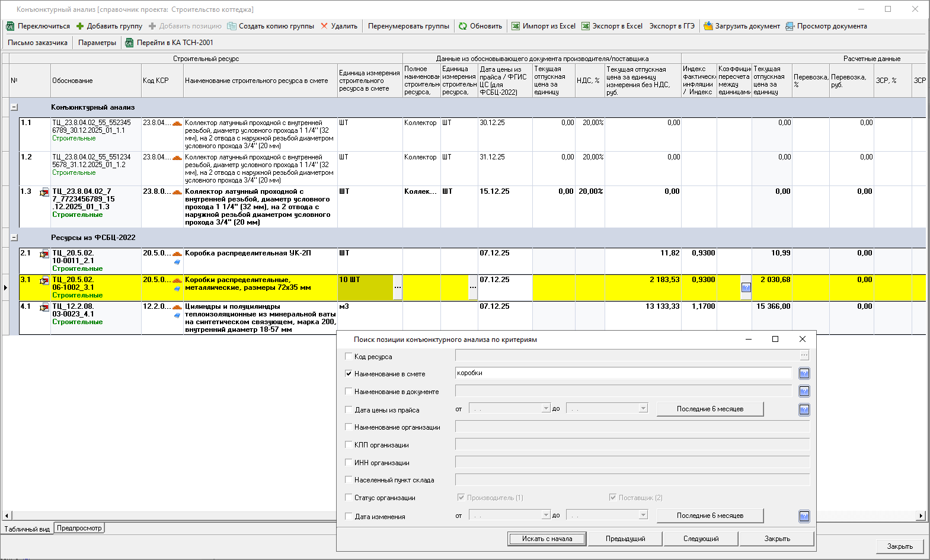Viewport: 930px width, 560px height.
Task: Collapse the 'Ресурсы из ФСБЦ-2022' group
Action: tap(14, 238)
